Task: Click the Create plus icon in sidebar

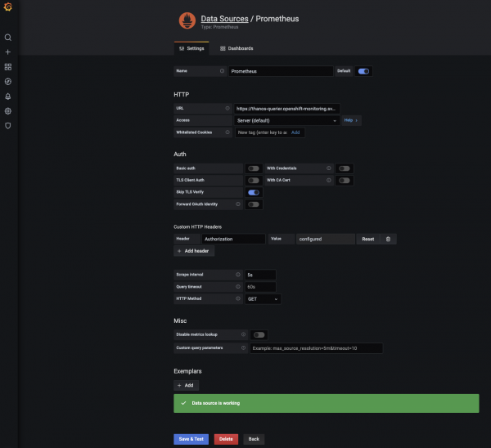Action: point(8,52)
